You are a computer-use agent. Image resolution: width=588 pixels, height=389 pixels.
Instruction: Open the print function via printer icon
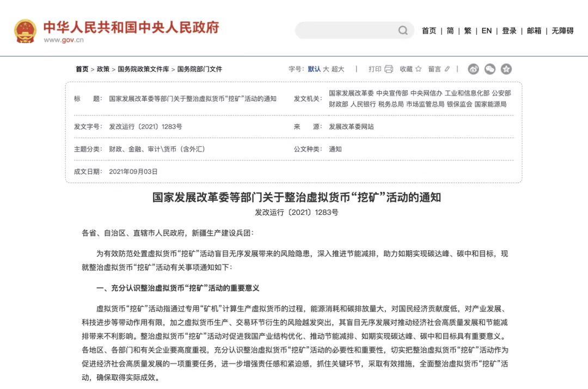click(388, 69)
